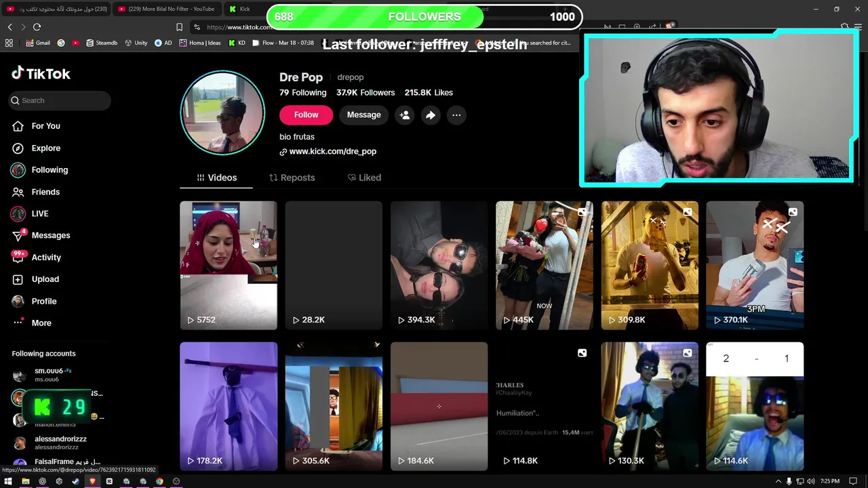
Task: Open the www.kick.com/dre_pop link
Action: 328,152
